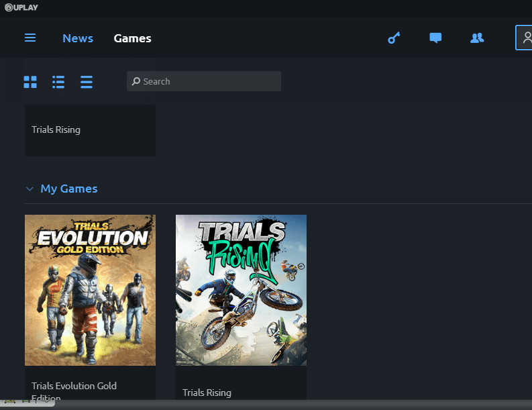Viewport: 532px width, 410px height.
Task: Focus the game Search field
Action: [x=203, y=81]
